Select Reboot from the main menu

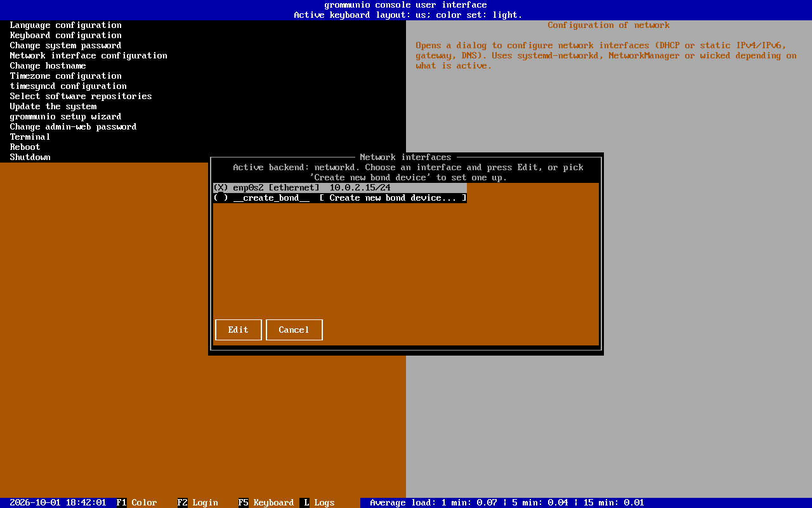[x=25, y=147]
